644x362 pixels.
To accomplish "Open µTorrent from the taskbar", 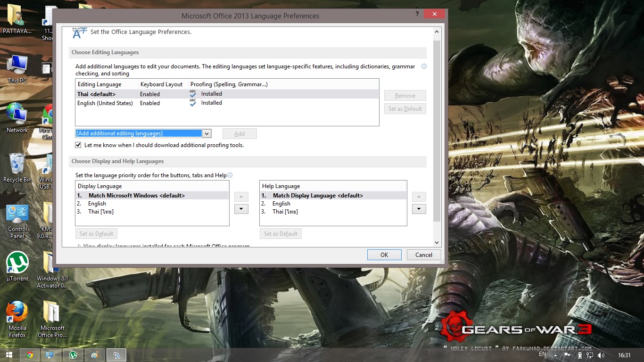I will click(x=73, y=355).
